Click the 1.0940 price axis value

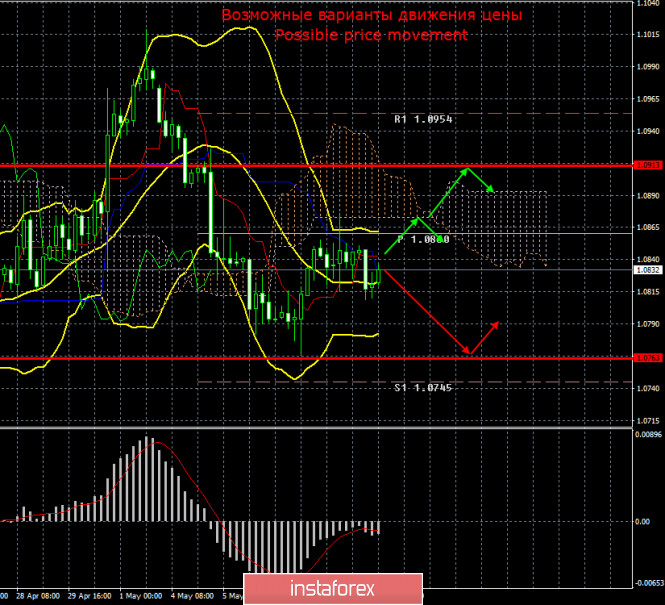pos(648,131)
